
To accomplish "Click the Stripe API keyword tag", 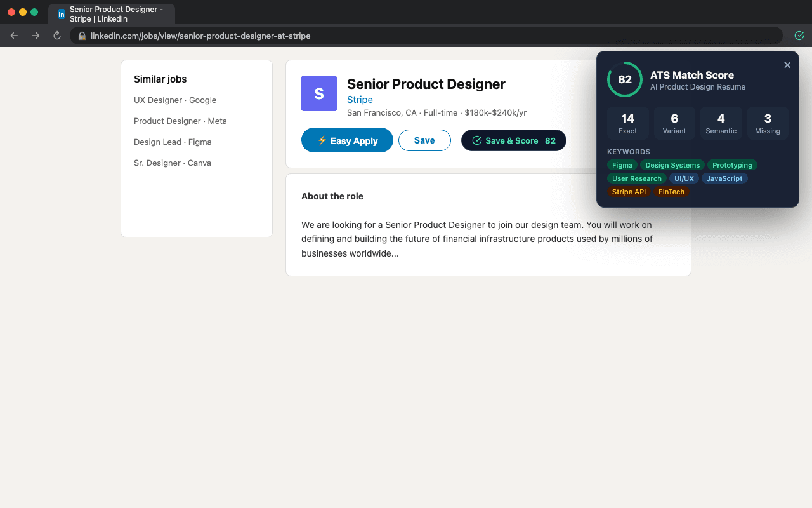I will pyautogui.click(x=629, y=192).
